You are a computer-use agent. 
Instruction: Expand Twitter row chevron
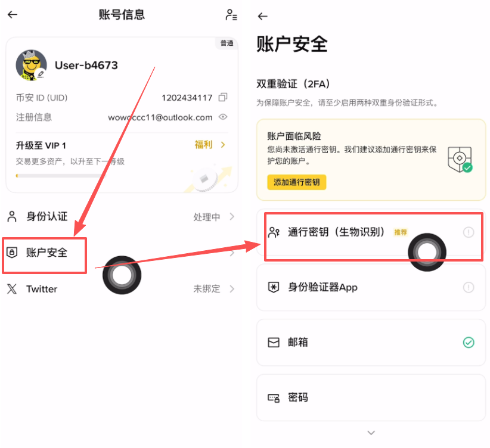pyautogui.click(x=232, y=289)
